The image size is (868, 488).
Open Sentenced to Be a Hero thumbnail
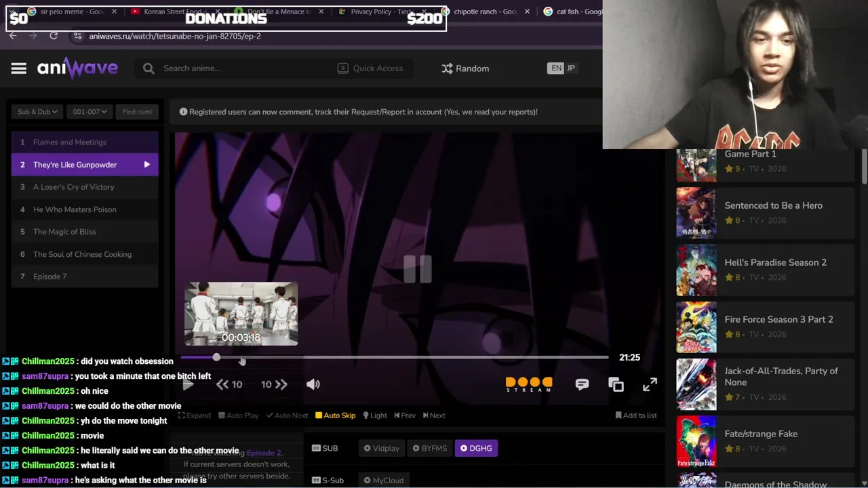[x=696, y=213]
